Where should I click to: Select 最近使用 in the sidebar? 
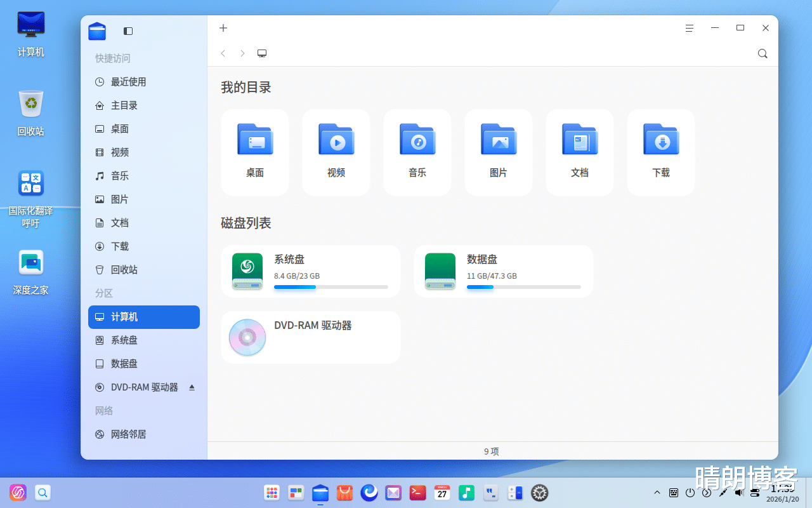tap(144, 82)
